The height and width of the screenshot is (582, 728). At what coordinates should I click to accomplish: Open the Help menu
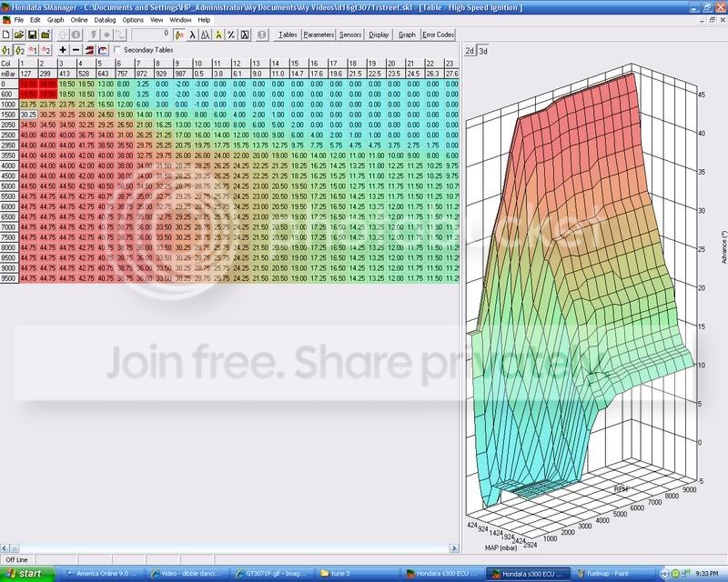point(204,20)
